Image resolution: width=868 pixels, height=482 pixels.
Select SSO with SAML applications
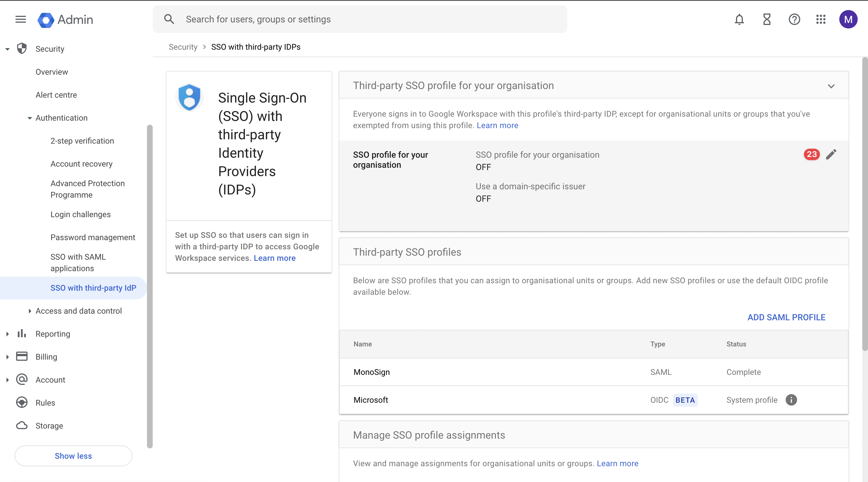tap(78, 263)
